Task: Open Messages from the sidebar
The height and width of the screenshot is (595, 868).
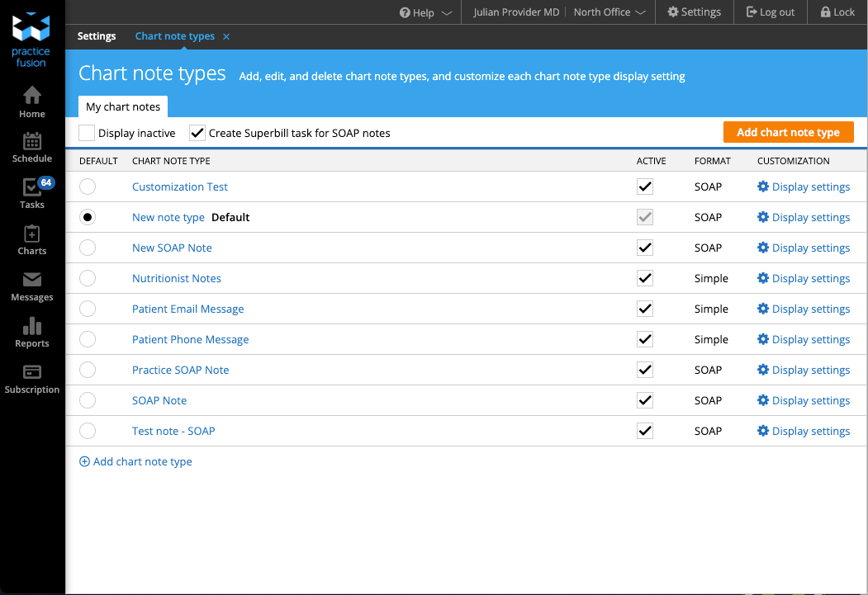Action: point(31,286)
